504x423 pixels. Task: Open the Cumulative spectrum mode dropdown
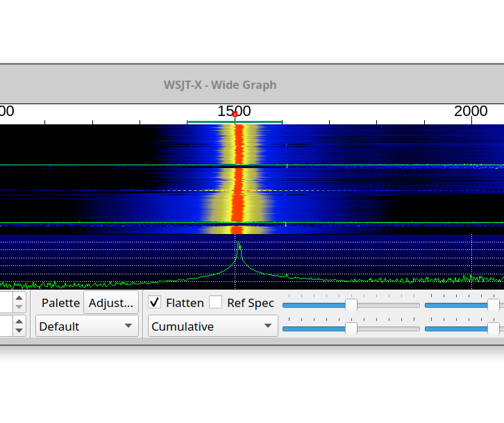click(213, 326)
